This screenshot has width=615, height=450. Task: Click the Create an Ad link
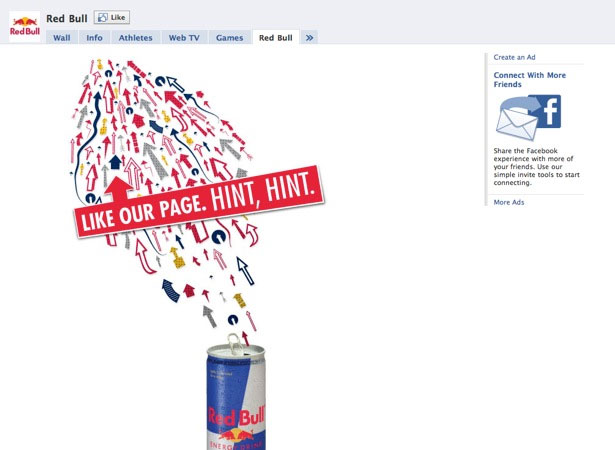coord(514,57)
